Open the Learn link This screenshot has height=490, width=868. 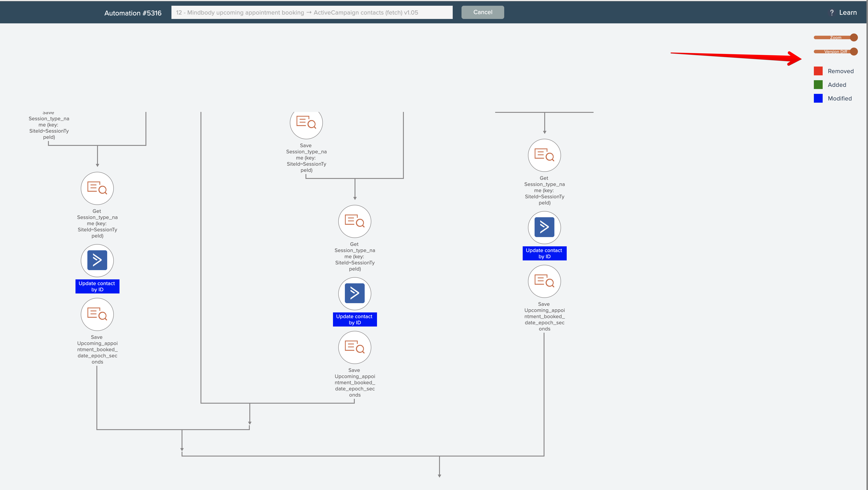pyautogui.click(x=848, y=13)
